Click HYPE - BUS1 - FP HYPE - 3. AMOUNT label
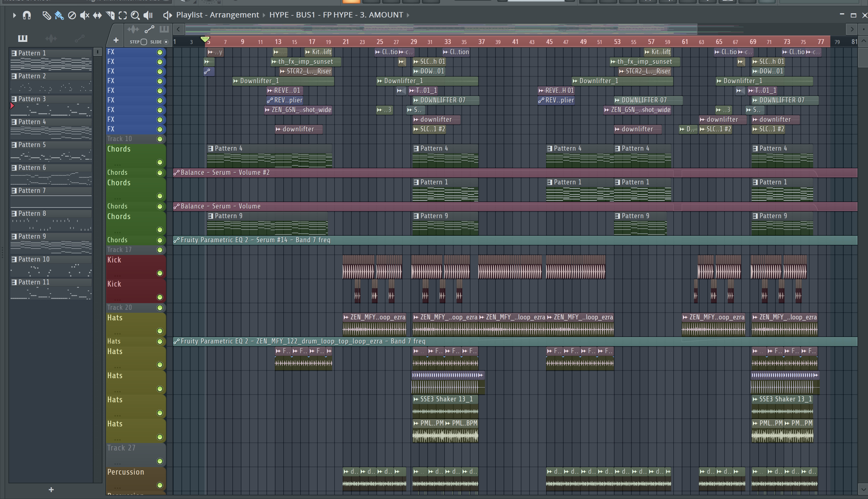 pos(336,15)
